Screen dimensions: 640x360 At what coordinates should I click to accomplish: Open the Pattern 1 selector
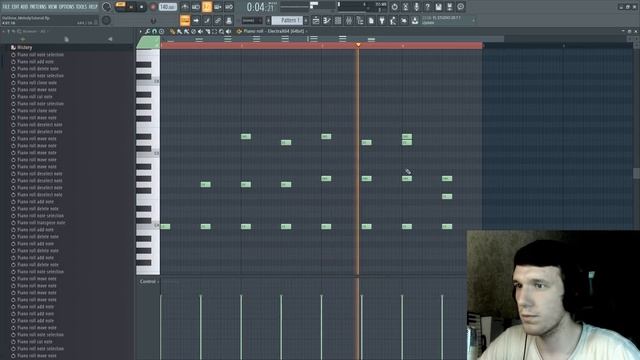[x=287, y=20]
